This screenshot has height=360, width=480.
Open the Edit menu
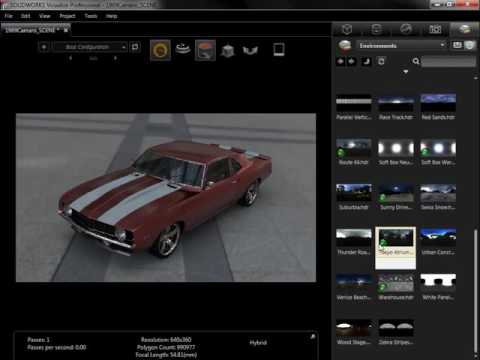[x=26, y=16]
